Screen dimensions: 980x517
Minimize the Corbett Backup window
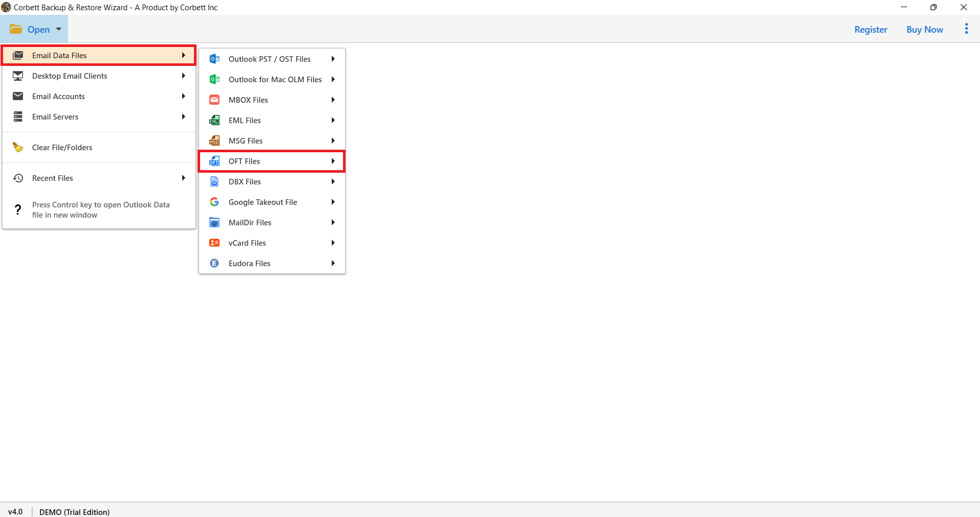pos(904,7)
